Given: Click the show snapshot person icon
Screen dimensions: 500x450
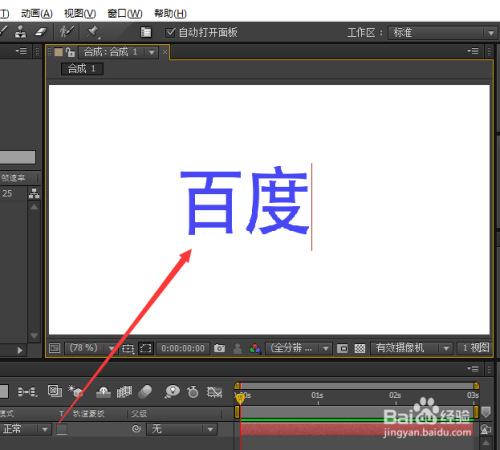Looking at the screenshot, I should (237, 348).
